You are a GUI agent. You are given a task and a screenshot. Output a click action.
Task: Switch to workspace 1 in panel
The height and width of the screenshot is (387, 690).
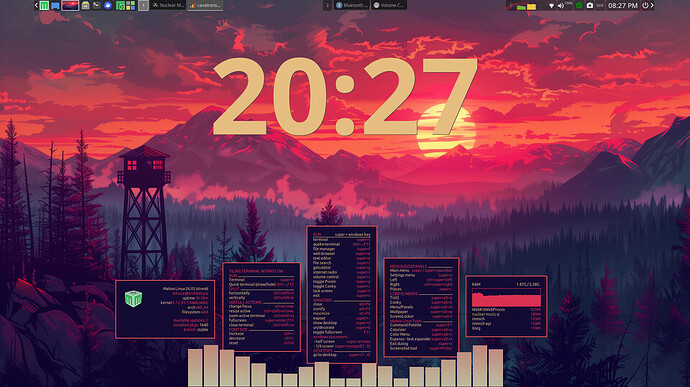[143, 5]
